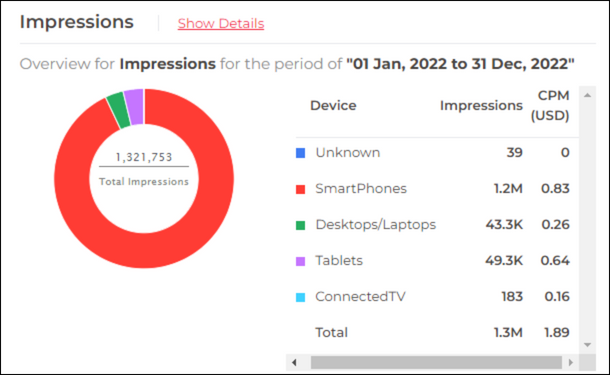Select the green Desktops/Laptops donut slice

[x=119, y=110]
